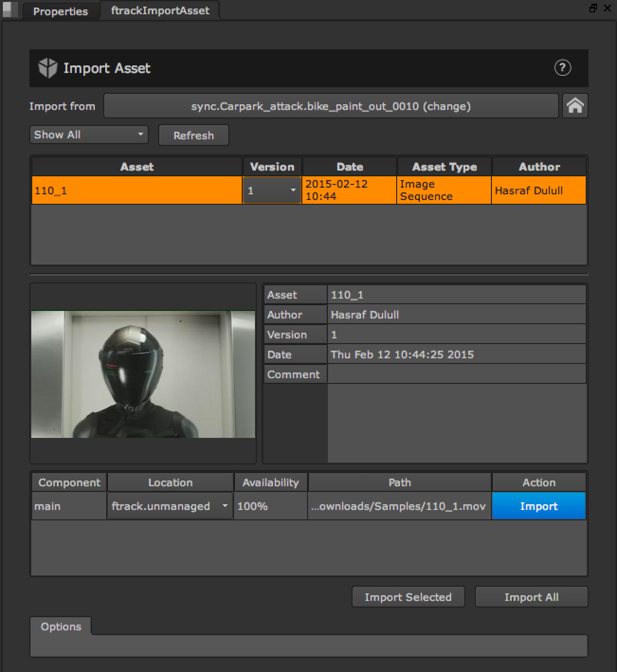Click the Location column header

coord(170,482)
